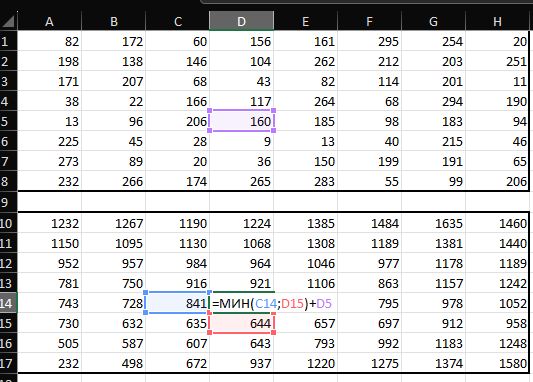Select column C header
This screenshot has height=382, width=533.
coord(177,21)
